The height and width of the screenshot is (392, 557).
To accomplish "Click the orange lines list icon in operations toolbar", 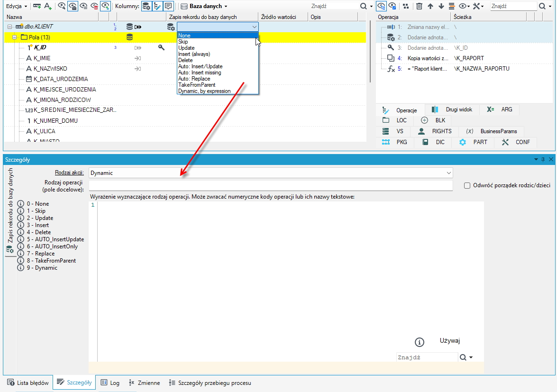I will click(x=452, y=6).
